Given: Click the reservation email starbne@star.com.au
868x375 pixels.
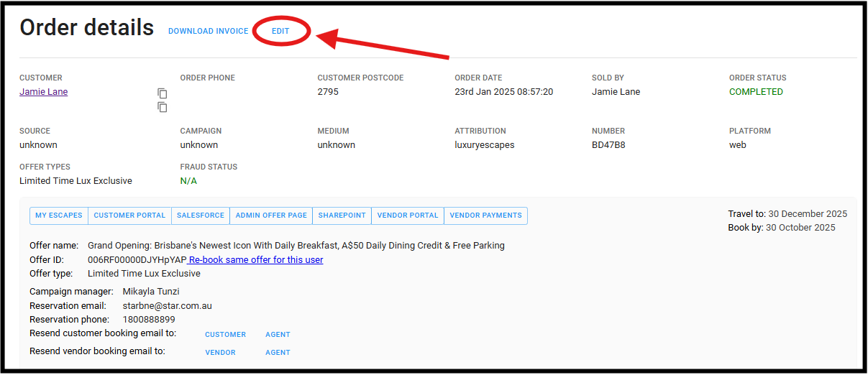Looking at the screenshot, I should (x=167, y=306).
